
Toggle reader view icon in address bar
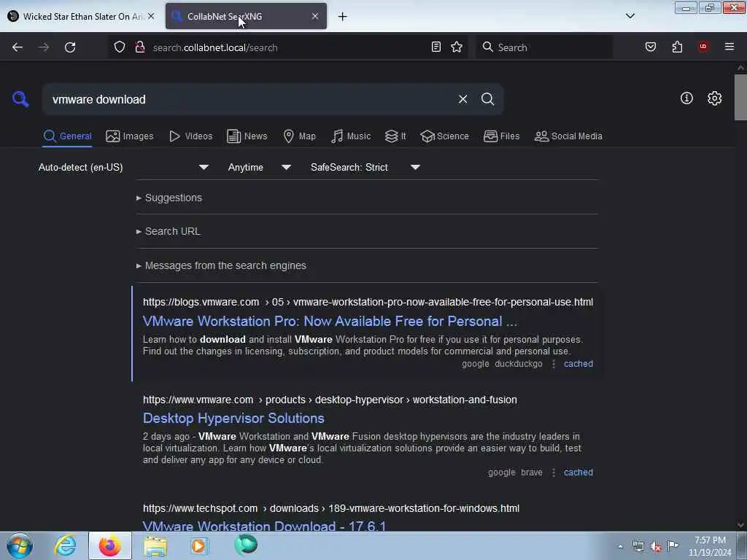pyautogui.click(x=436, y=47)
